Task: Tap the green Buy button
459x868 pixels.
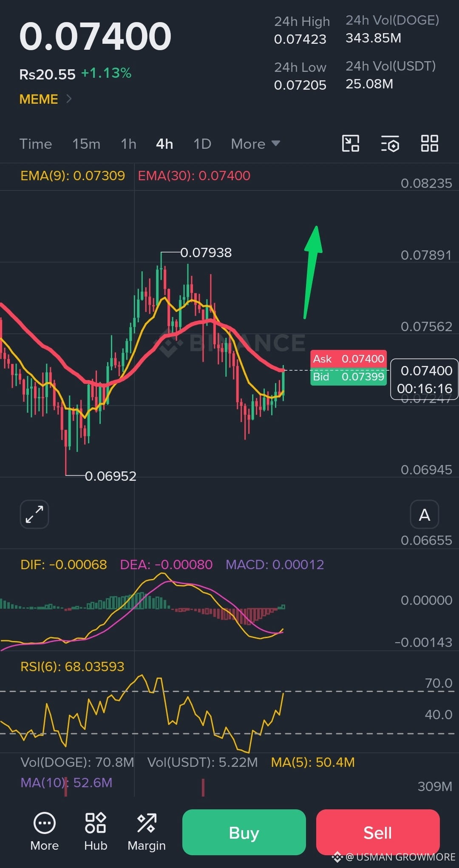Action: (244, 832)
